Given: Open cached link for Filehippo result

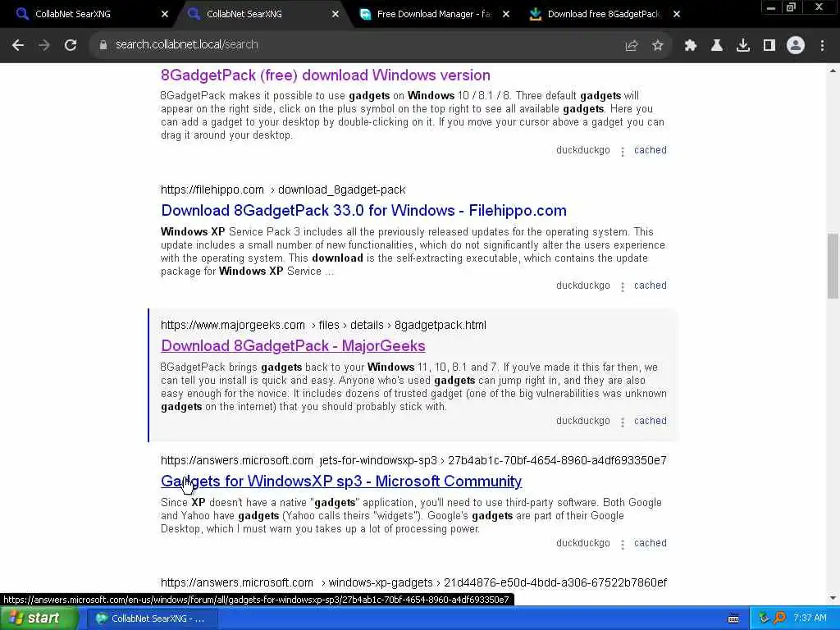Looking at the screenshot, I should (651, 285).
